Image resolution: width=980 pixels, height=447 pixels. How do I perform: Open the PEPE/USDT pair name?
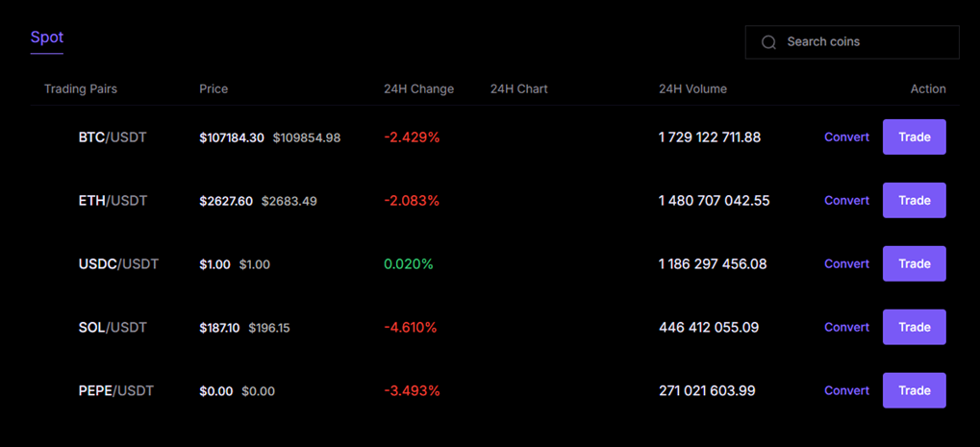point(116,391)
